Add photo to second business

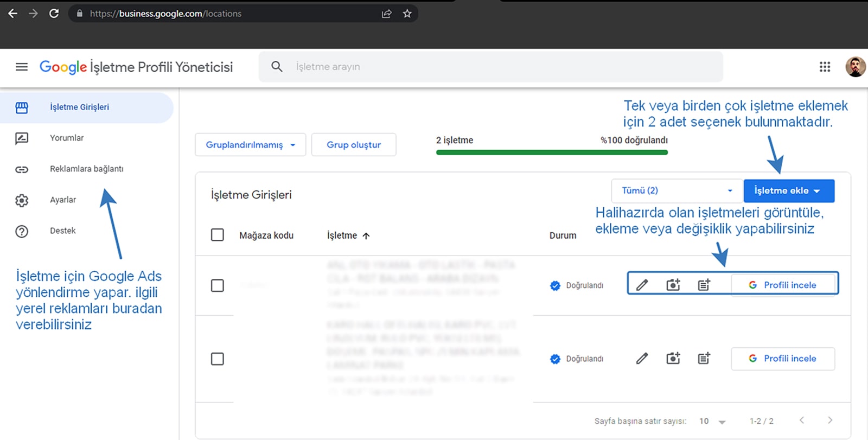673,358
